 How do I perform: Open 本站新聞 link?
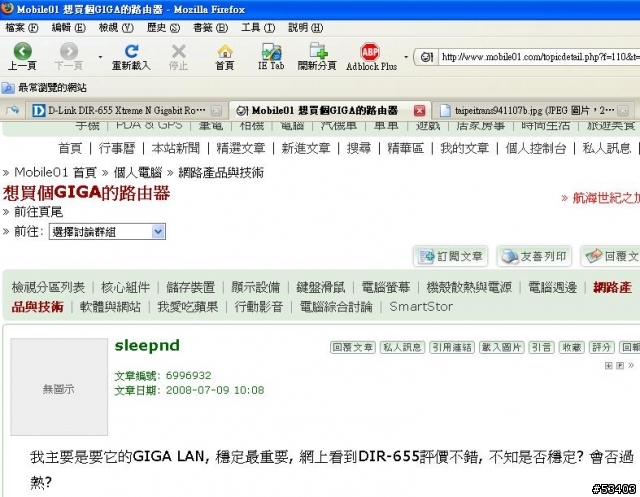tap(176, 148)
